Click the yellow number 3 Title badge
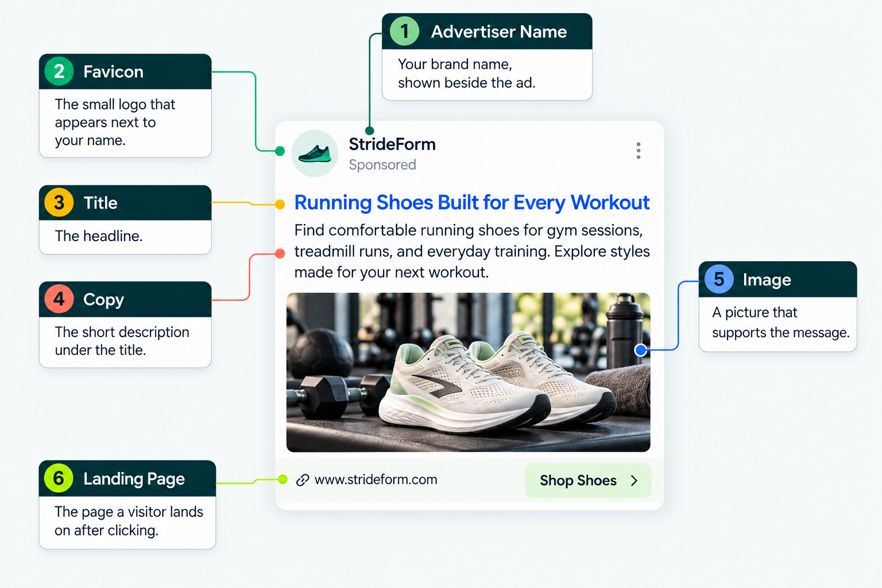Screen dimensions: 882x588 59,203
